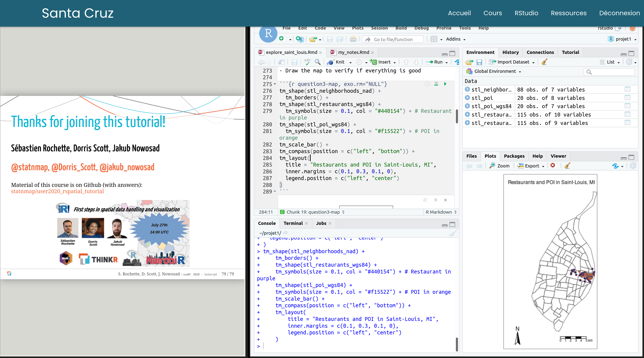Viewport: 644px width, 358px height.
Task: Run all chunks above icon in chunk
Action: [x=436, y=84]
